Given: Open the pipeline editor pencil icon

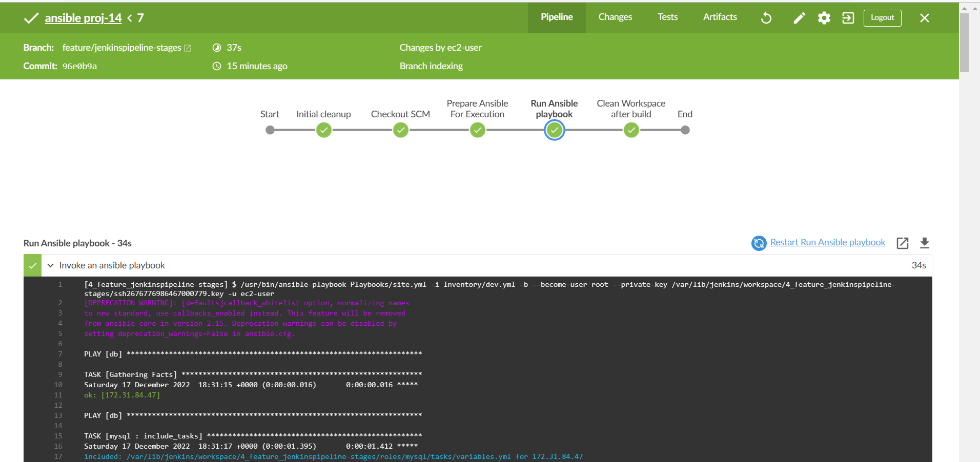Looking at the screenshot, I should point(799,18).
